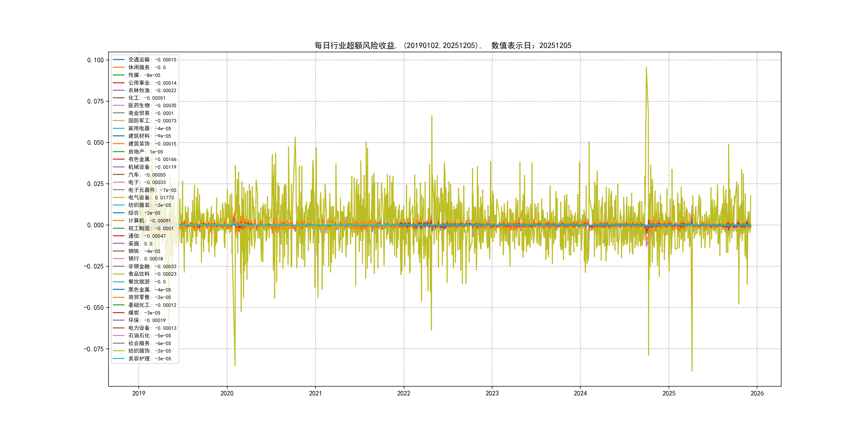Click the 电气设备 legend color line
The height and width of the screenshot is (434, 868).
coord(119,198)
